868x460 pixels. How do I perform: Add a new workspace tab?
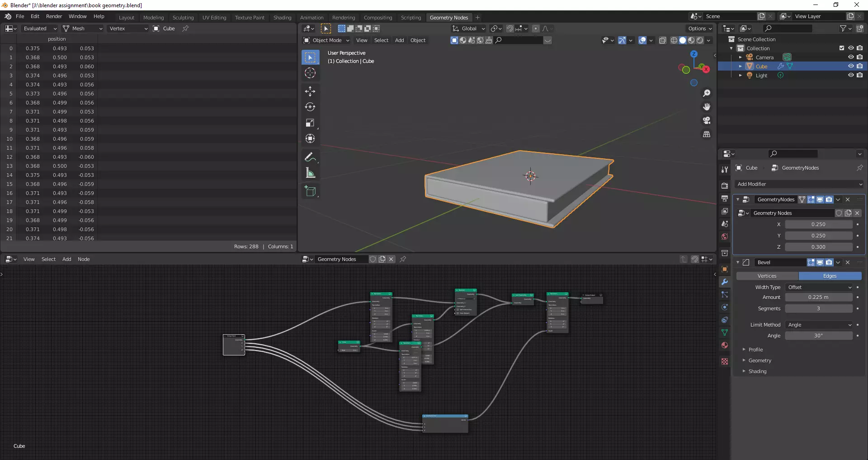477,18
